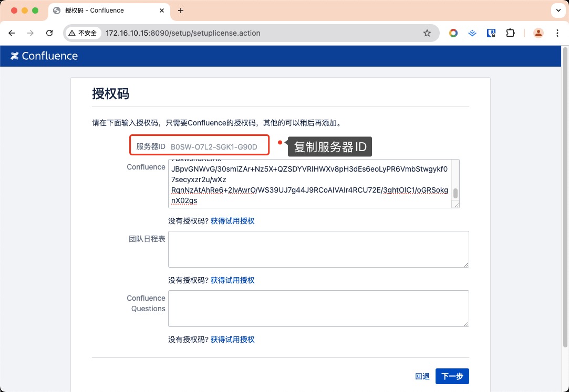Click the 团队日程表 license text area
This screenshot has width=569, height=392.
[x=318, y=249]
